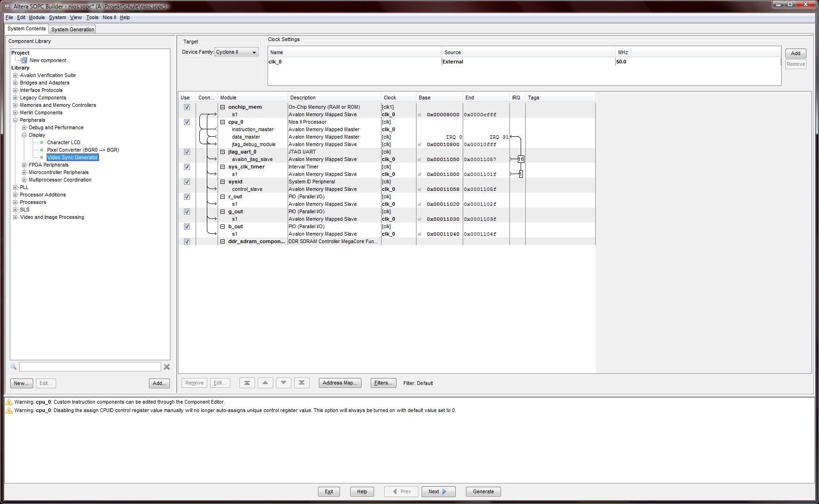Click the move-to-bottom arrow button
The width and height of the screenshot is (819, 504).
coord(302,383)
